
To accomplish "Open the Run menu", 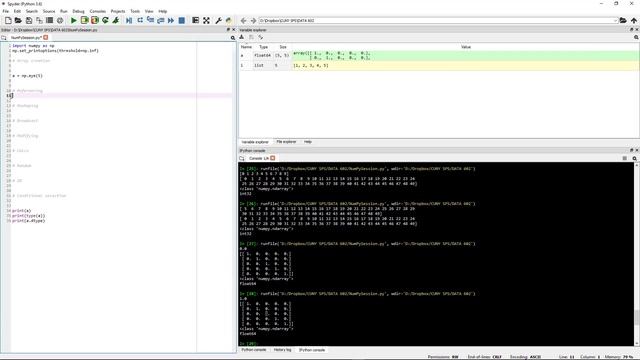I will (64, 11).
